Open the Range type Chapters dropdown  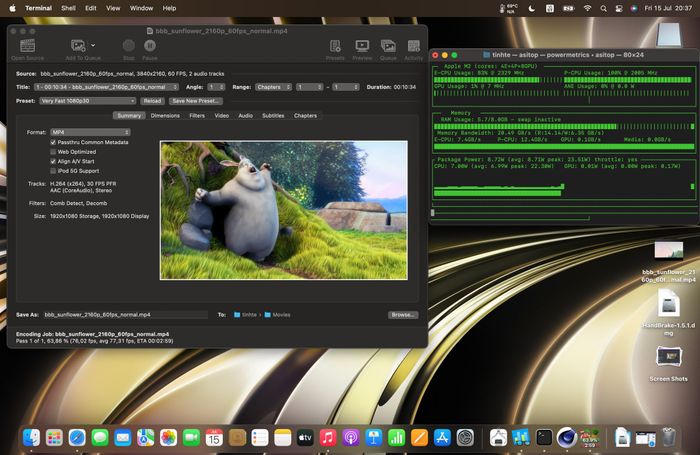point(273,87)
